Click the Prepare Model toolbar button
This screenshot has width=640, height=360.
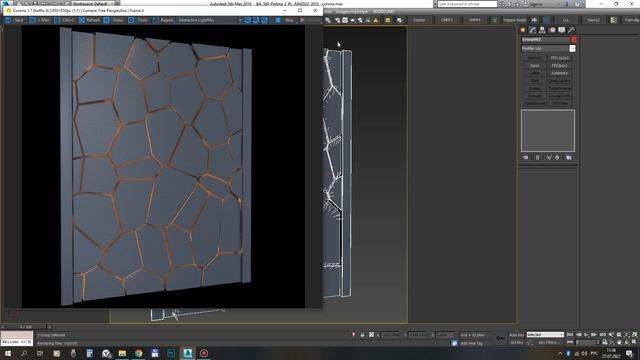[514, 20]
